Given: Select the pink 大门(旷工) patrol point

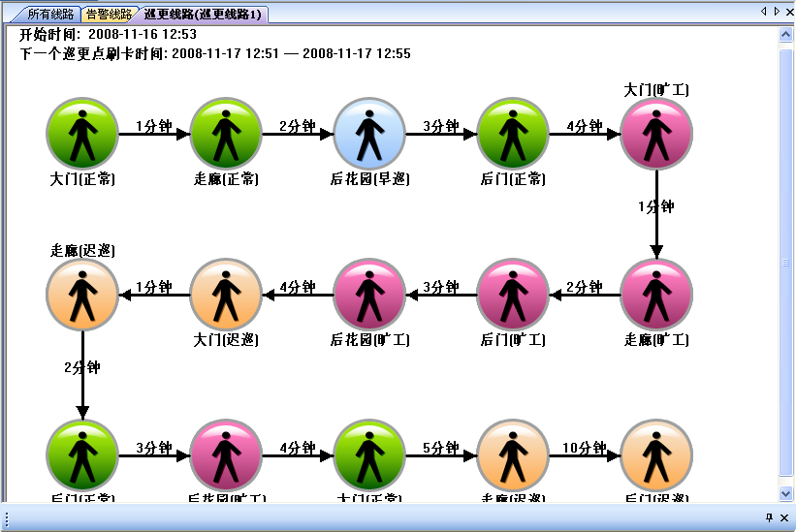Looking at the screenshot, I should [656, 135].
